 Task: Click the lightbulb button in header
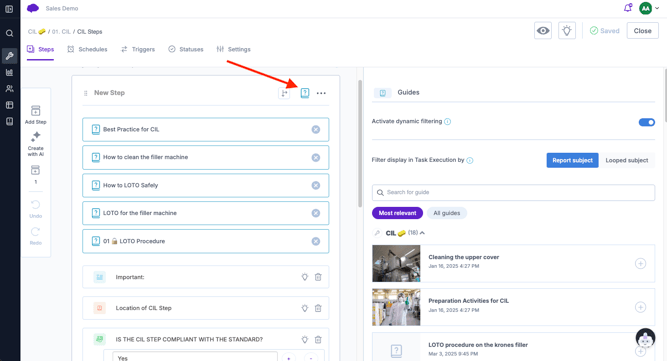coord(567,31)
